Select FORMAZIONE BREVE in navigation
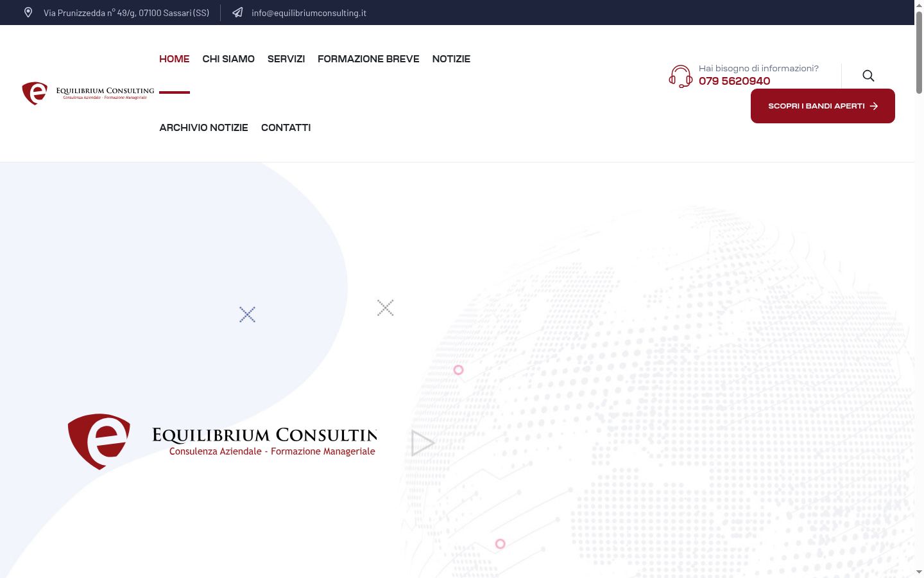The image size is (924, 578). pyautogui.click(x=368, y=59)
